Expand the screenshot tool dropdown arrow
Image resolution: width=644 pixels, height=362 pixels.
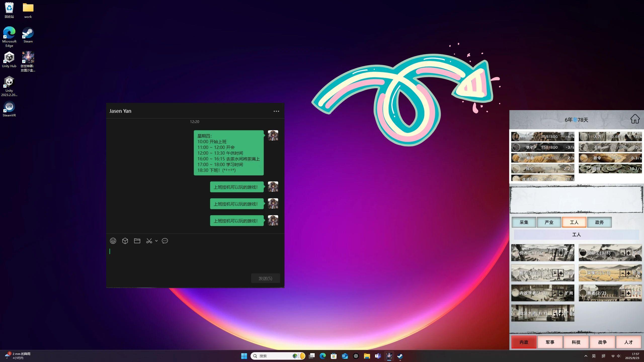click(156, 241)
